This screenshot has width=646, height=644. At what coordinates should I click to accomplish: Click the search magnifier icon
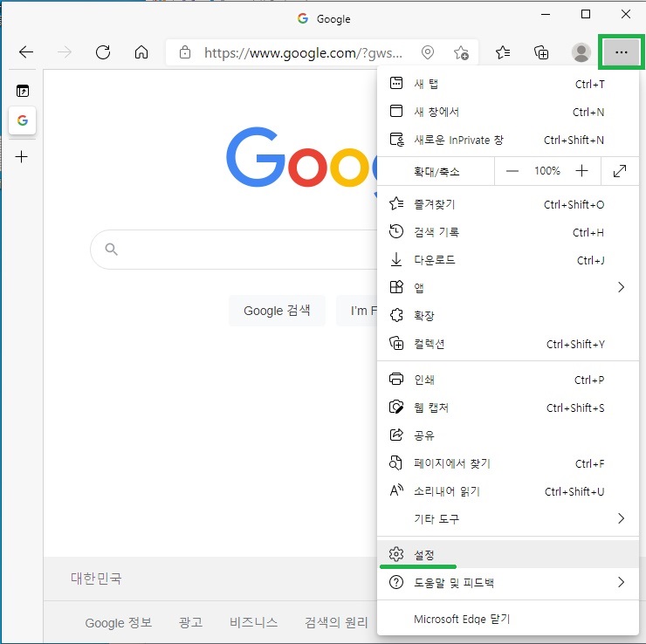pyautogui.click(x=111, y=249)
